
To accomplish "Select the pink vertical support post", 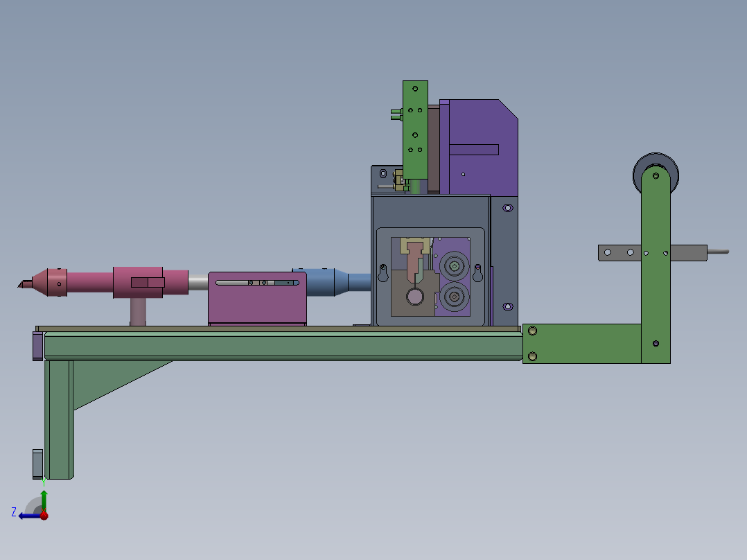I will point(138,312).
